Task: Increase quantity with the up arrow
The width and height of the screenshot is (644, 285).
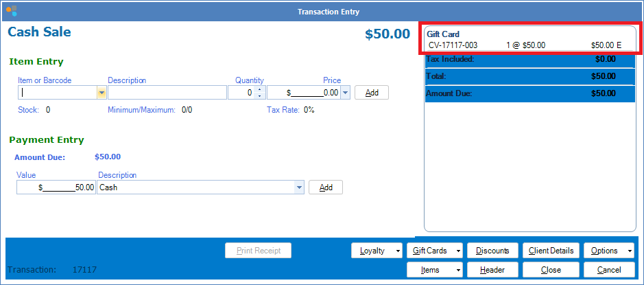Action: 259,89
